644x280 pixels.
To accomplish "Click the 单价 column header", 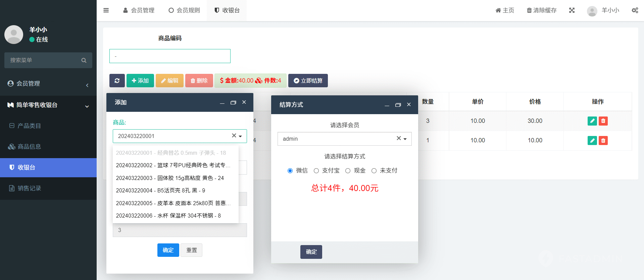I will tap(478, 102).
